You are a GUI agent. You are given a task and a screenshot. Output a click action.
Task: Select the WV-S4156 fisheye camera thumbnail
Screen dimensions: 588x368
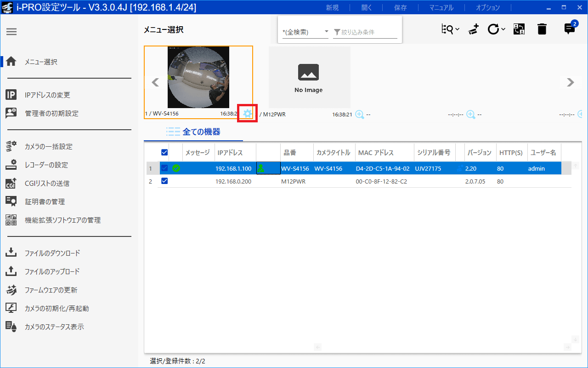click(x=198, y=77)
